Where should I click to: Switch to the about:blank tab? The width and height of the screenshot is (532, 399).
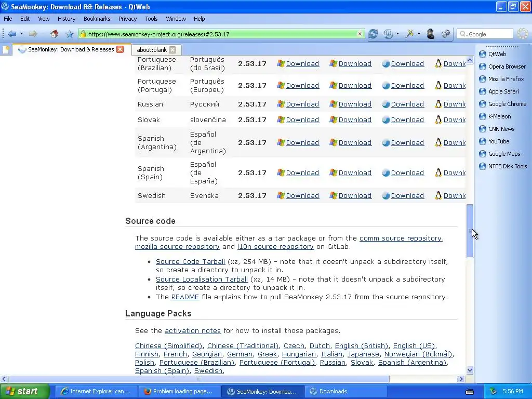(x=152, y=50)
